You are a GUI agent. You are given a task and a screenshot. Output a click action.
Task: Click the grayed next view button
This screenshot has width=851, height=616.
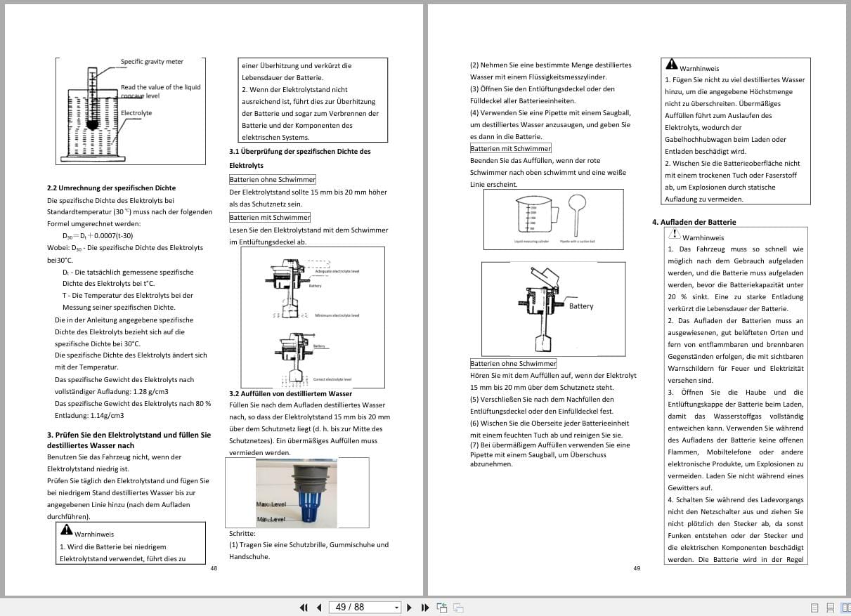point(458,607)
